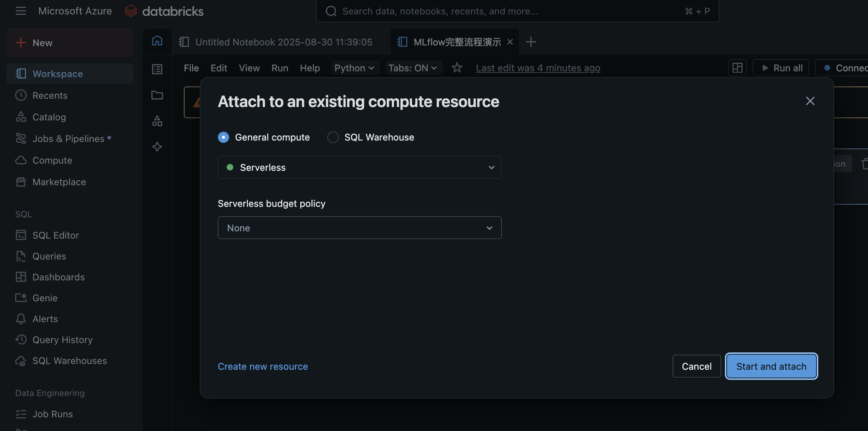Open the Edit menu
Screen dimensions: 868x431
(219, 68)
